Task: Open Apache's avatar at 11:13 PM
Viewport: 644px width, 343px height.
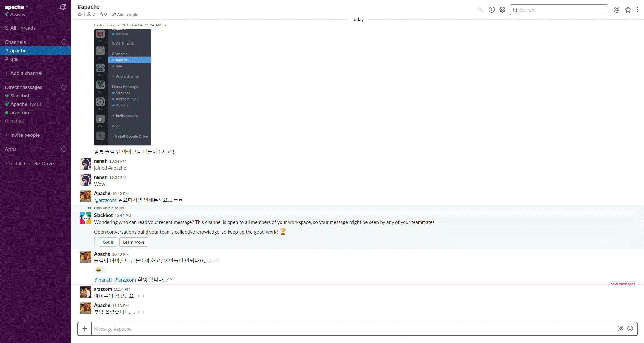Action: point(86,308)
